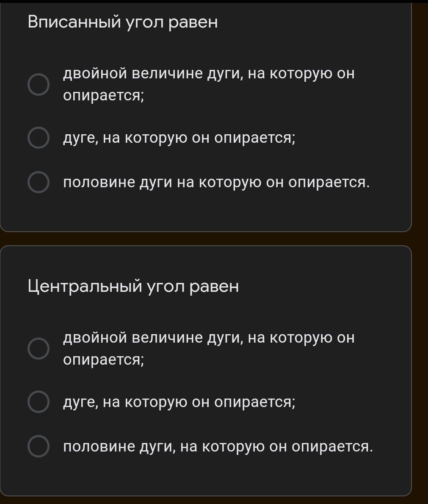Select first radio circle under 'Центральный угол равен'

[x=39, y=349]
